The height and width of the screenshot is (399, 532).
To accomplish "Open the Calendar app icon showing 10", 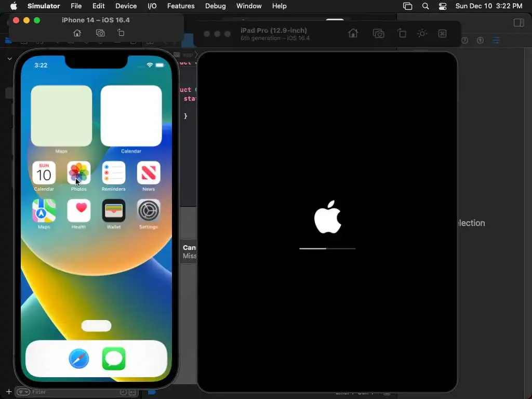I will click(x=44, y=172).
